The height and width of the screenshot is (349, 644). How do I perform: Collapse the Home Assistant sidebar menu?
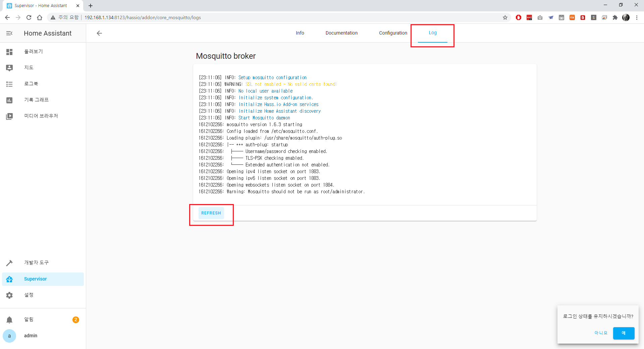coord(9,33)
